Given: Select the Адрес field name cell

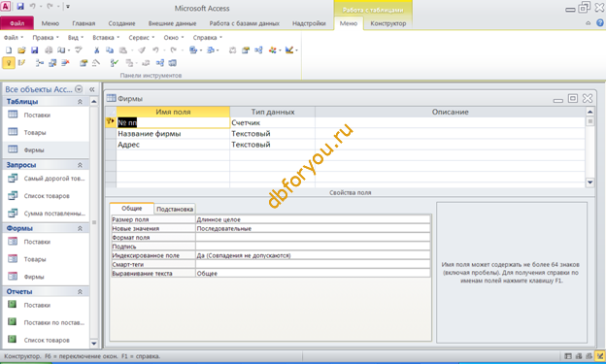Looking at the screenshot, I should (x=173, y=145).
